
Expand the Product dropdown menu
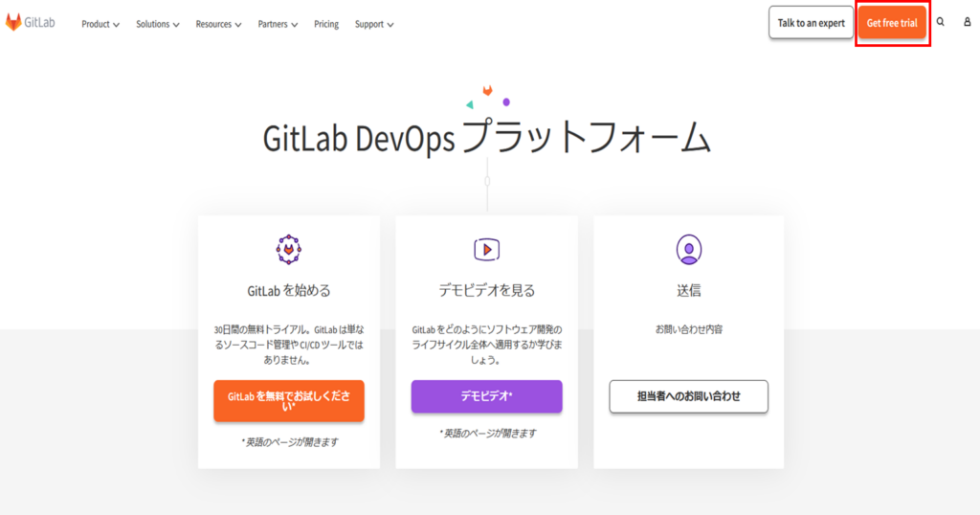[x=100, y=24]
